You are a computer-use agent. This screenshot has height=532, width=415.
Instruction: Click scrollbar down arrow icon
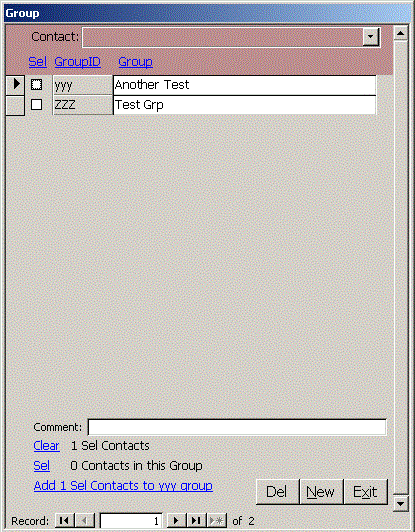click(401, 503)
